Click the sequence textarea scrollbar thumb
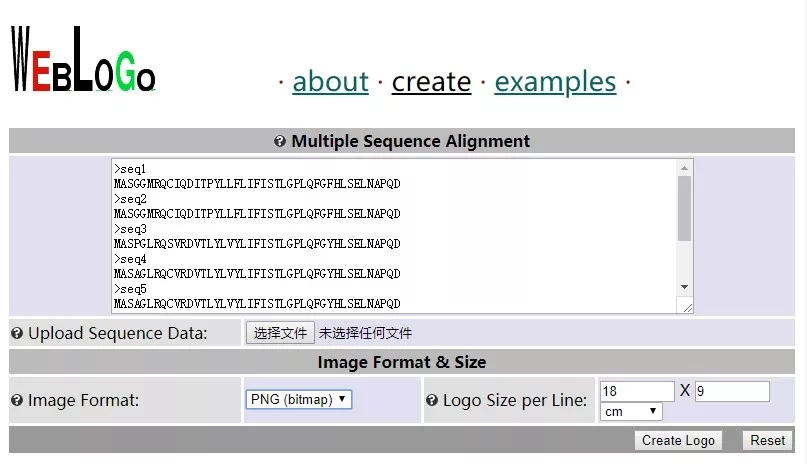807x464 pixels. point(684,208)
